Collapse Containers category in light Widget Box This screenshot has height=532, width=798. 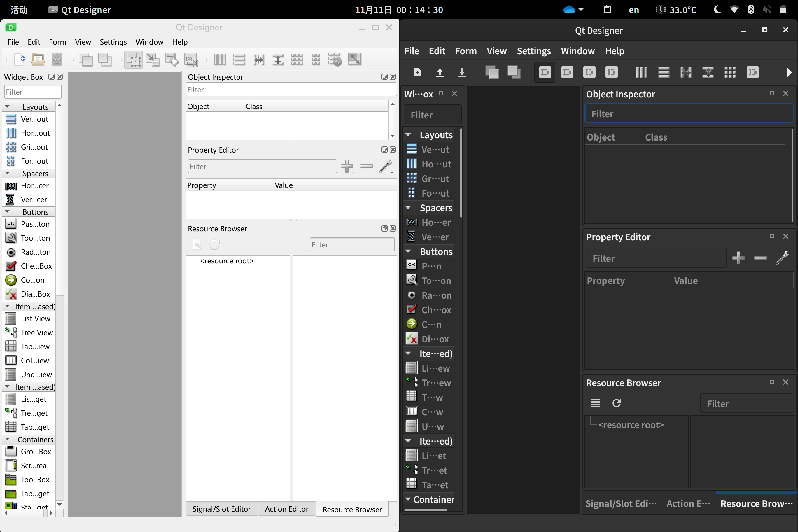8,439
